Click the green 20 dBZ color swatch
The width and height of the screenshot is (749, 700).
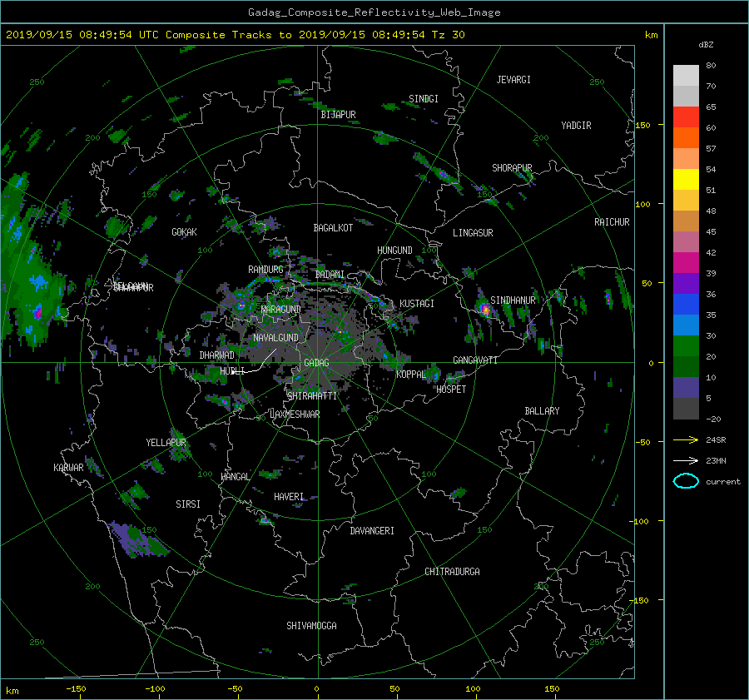pyautogui.click(x=686, y=345)
